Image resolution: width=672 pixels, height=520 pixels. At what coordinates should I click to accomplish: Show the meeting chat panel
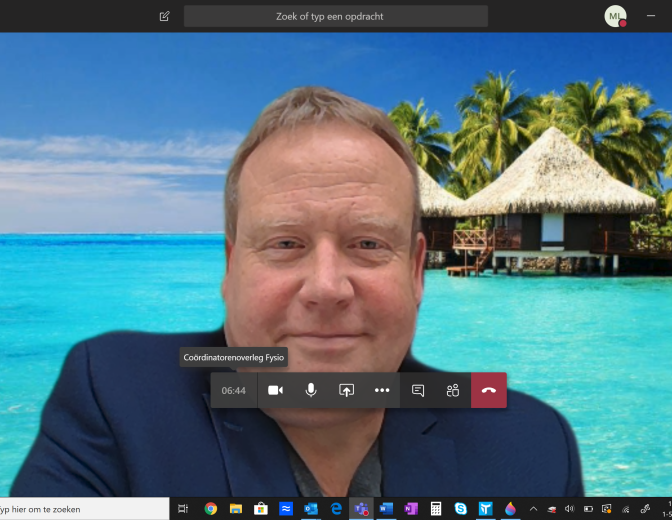click(x=418, y=390)
